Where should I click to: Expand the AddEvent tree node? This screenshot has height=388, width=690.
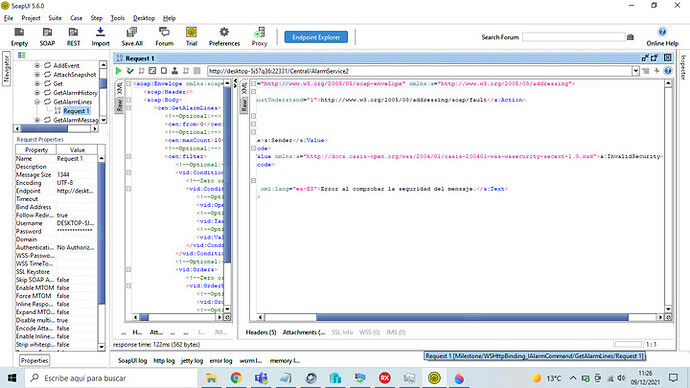37,65
